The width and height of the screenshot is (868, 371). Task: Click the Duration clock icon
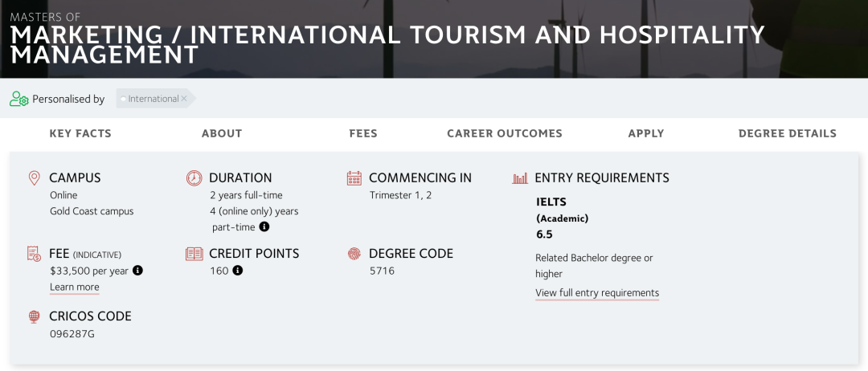(x=194, y=178)
